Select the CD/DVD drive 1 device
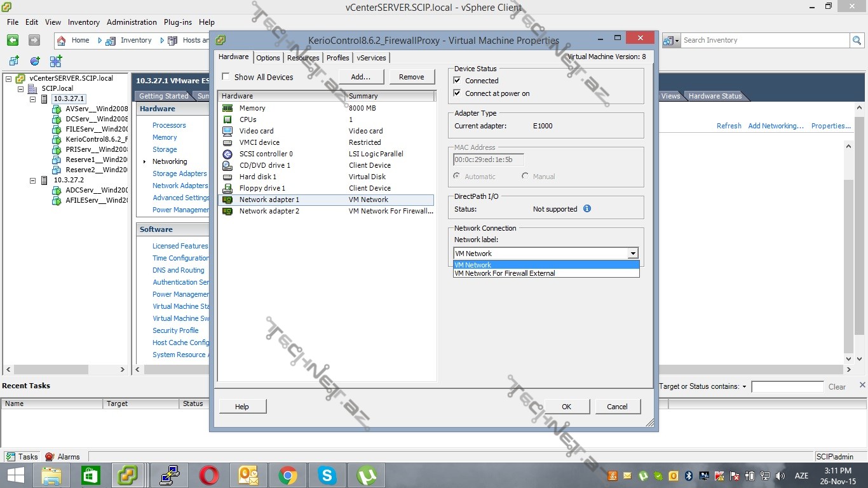 [264, 165]
